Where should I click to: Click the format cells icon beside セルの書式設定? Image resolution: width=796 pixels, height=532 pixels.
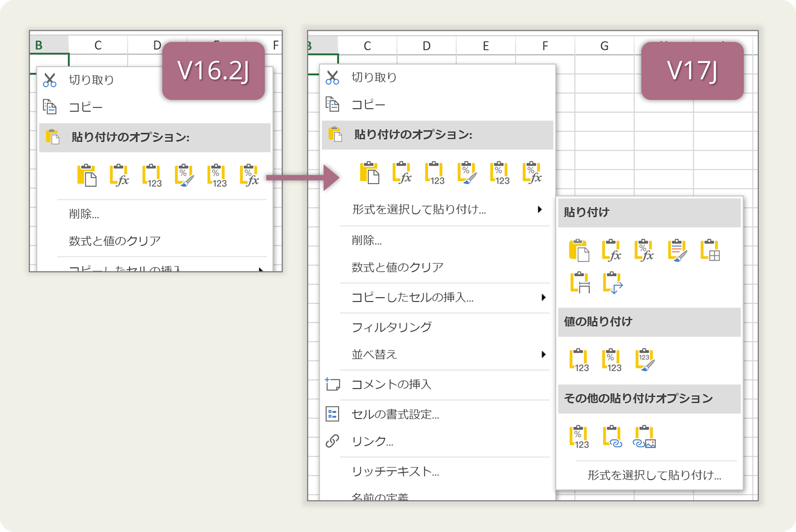[x=332, y=414]
